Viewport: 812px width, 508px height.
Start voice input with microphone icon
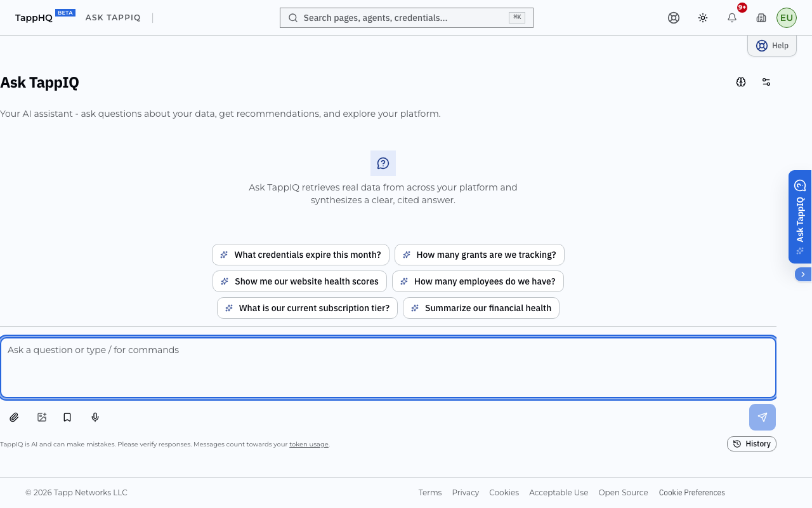pos(95,417)
